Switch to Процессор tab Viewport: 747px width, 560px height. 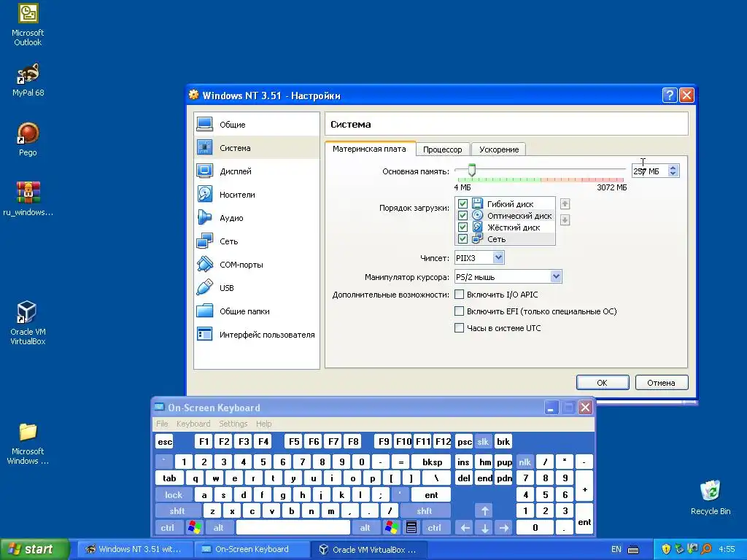click(443, 149)
